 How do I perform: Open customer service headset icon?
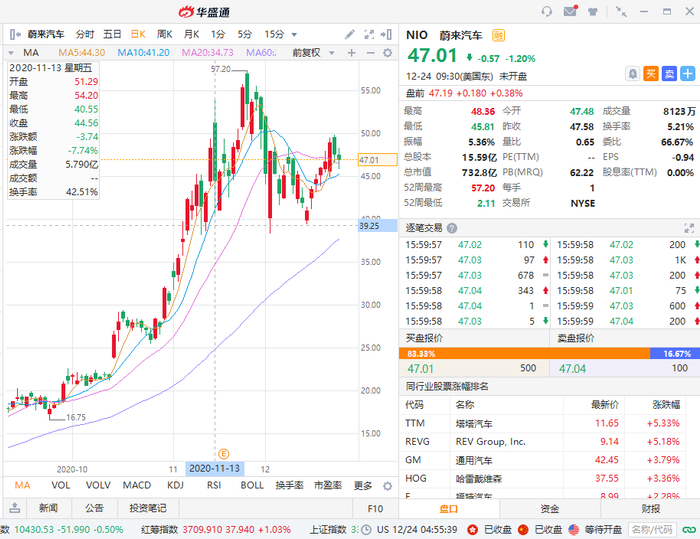pos(546,12)
